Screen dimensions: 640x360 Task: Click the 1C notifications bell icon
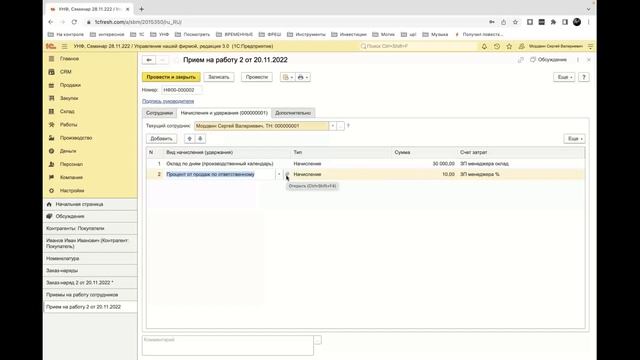coord(484,47)
